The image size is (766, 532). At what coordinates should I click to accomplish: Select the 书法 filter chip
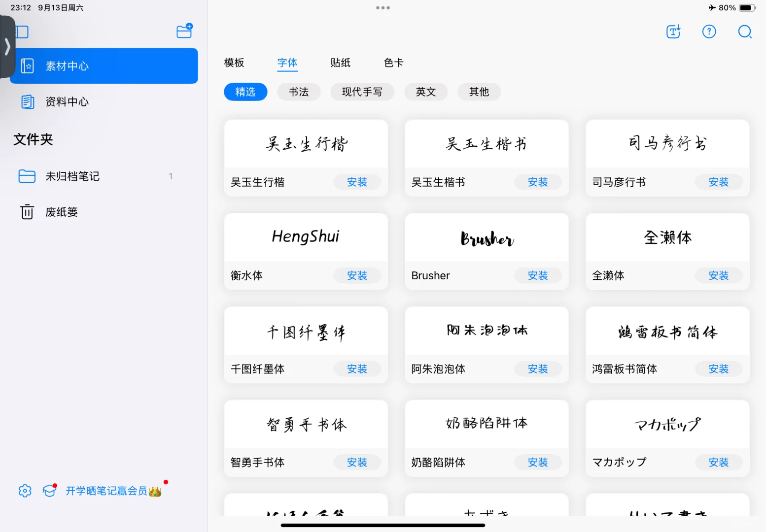(x=299, y=92)
